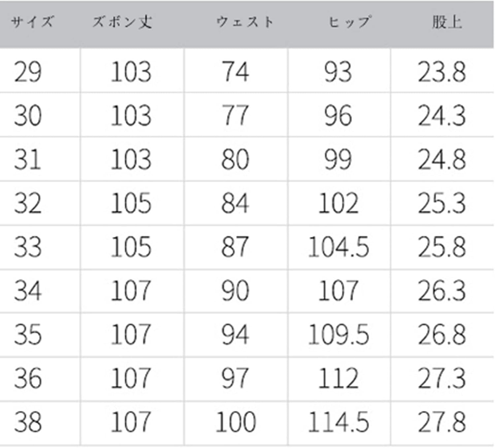This screenshot has width=495, height=448.
Task: Click the ヒップ column header
Action: coord(349,22)
